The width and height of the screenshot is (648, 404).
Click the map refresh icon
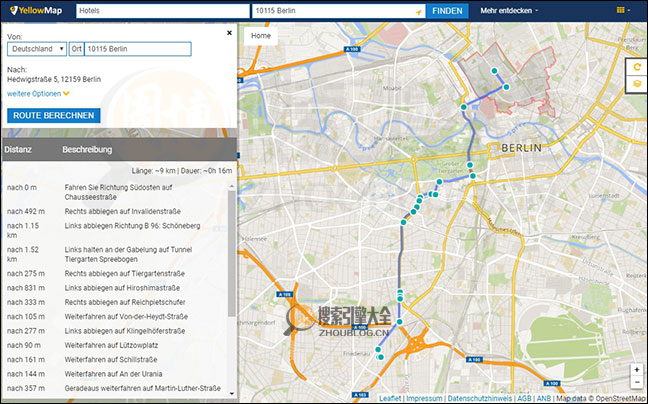pyautogui.click(x=637, y=67)
